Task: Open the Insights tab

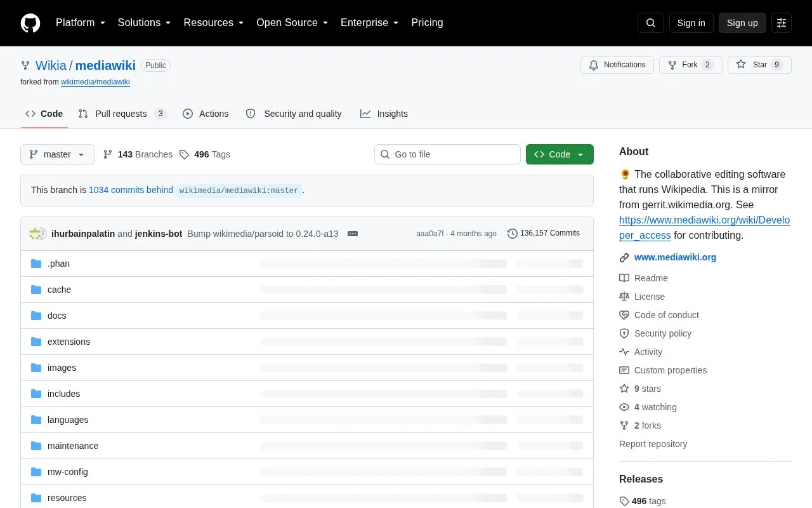Action: pos(384,114)
